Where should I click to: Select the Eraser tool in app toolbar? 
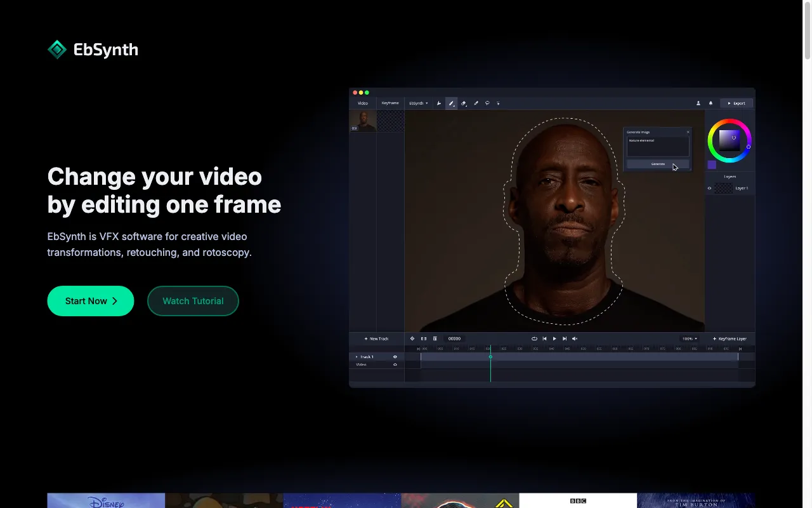point(464,103)
